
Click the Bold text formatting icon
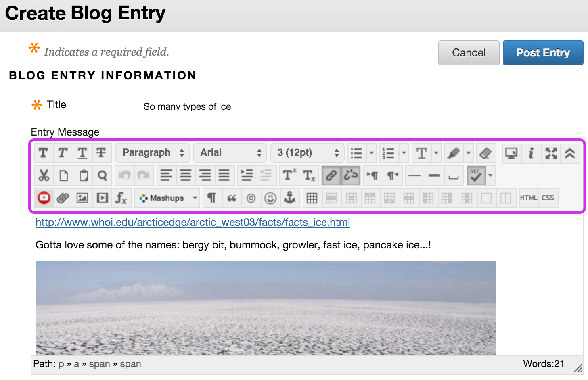(x=43, y=153)
